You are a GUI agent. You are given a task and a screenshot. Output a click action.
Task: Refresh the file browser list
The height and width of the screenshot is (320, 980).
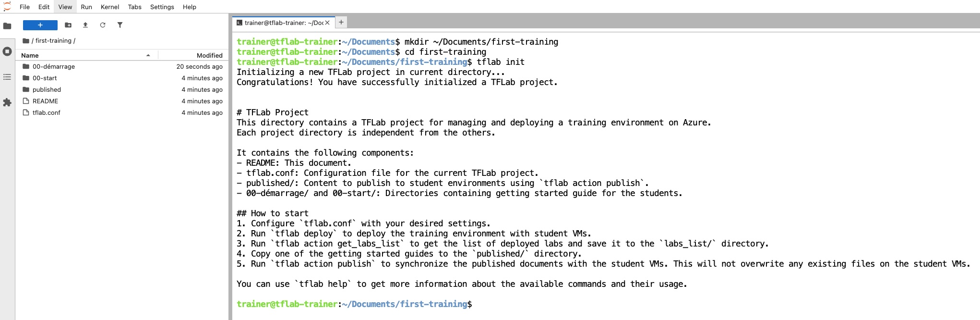pyautogui.click(x=103, y=25)
